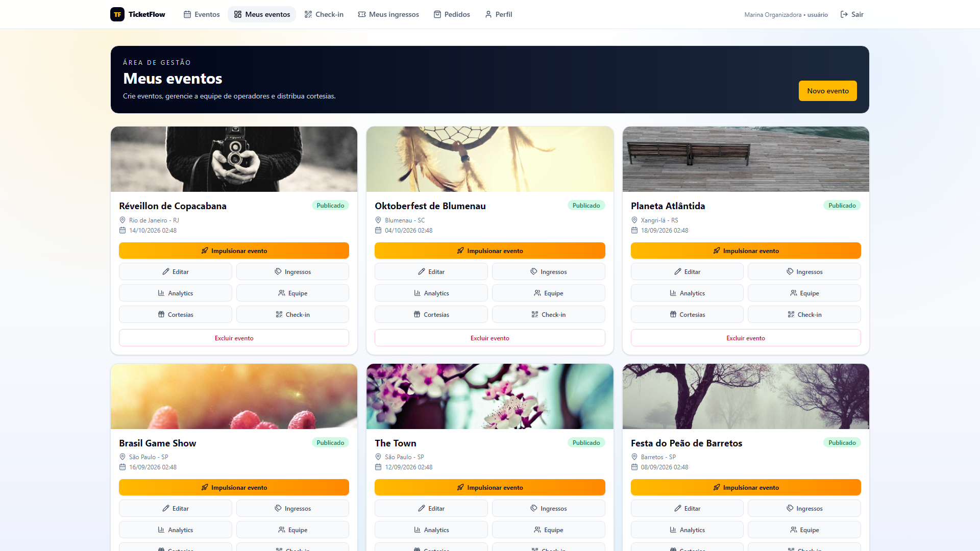980x551 pixels.
Task: Click tag Ingressos icon for Planeta Atlântida
Action: [x=790, y=271]
